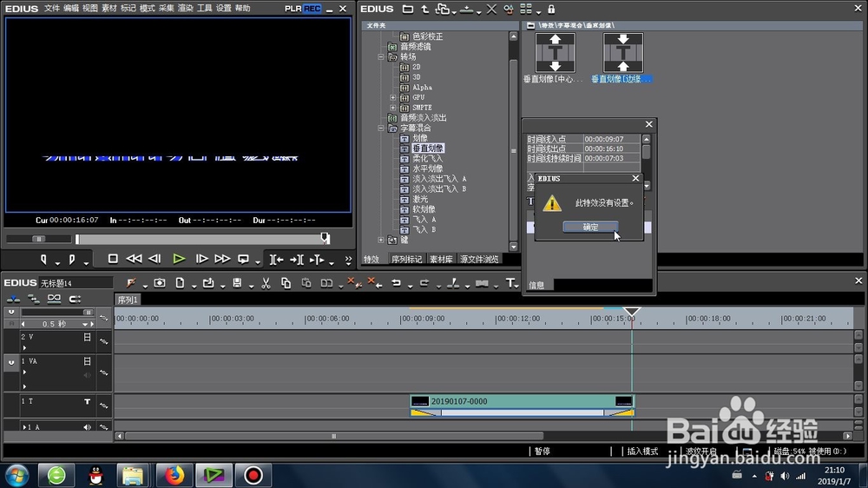Open the dropdown arrow next to the save icon

click(251, 286)
